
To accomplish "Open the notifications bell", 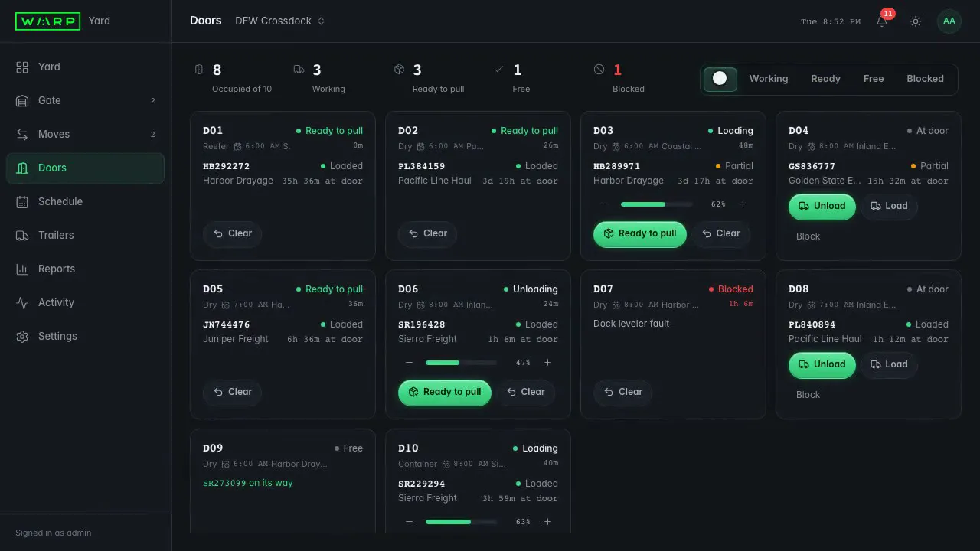I will click(882, 21).
